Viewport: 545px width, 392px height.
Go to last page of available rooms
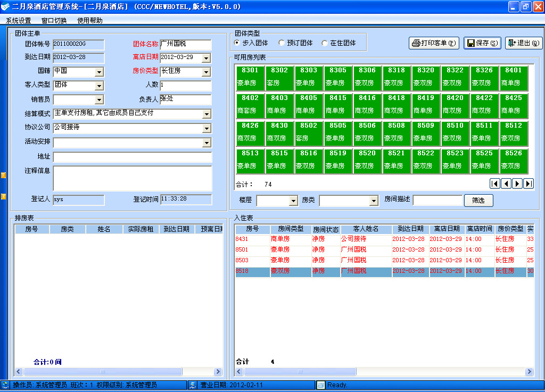(529, 184)
